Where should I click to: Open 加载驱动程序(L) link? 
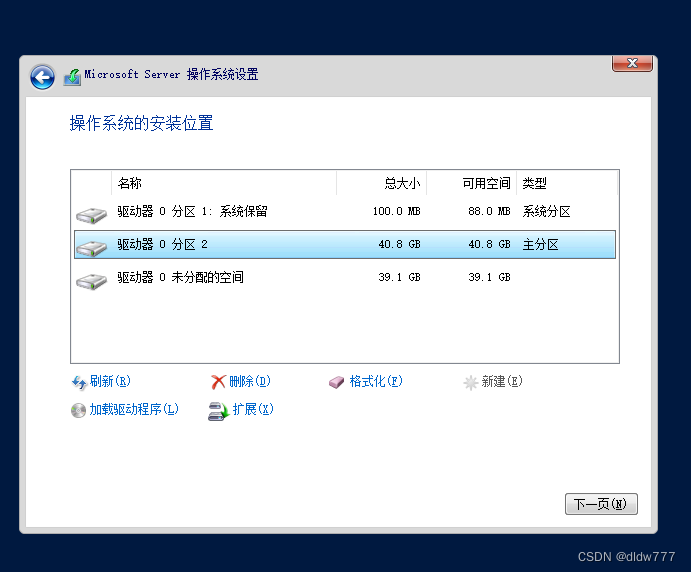(134, 409)
